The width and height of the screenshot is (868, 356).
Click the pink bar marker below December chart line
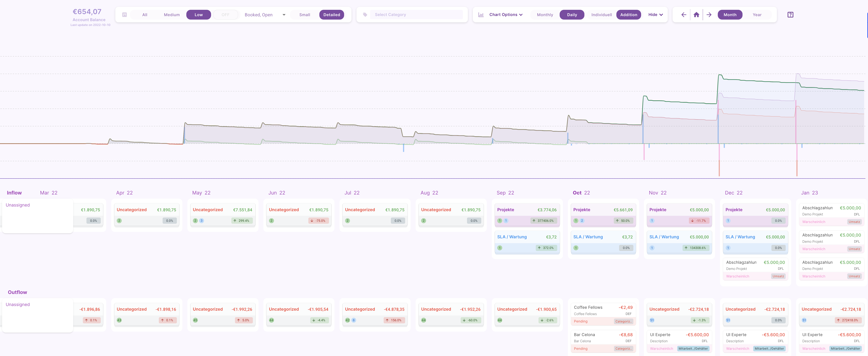(x=719, y=153)
